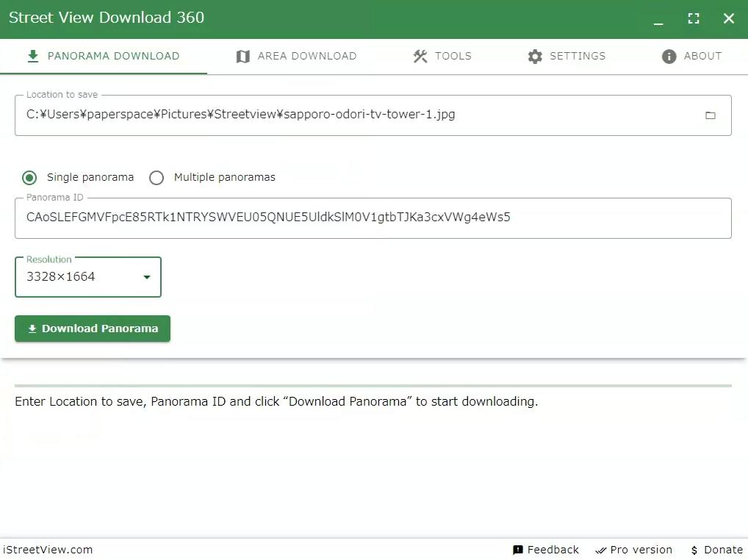748x560 pixels.
Task: Click the instruction text about starting download
Action: (276, 402)
